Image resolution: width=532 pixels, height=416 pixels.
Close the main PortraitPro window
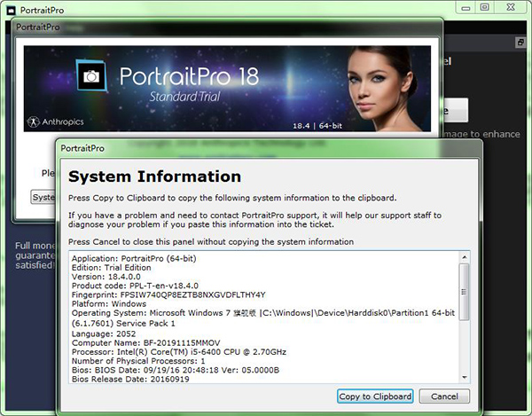click(511, 7)
